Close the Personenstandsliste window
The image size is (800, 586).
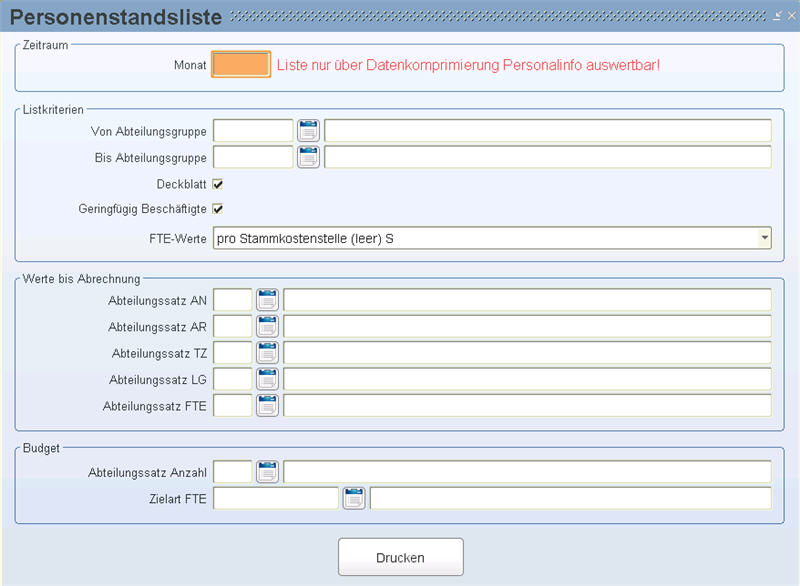[791, 16]
